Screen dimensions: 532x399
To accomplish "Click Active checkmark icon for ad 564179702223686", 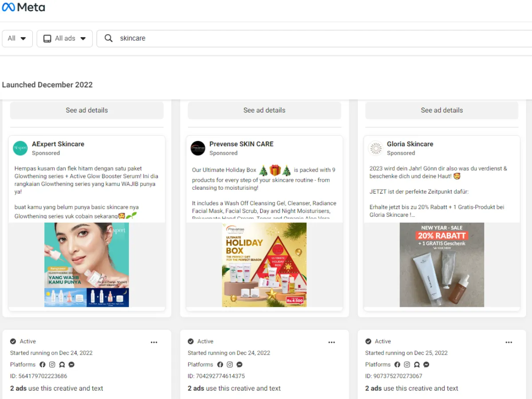I will click(x=13, y=341).
